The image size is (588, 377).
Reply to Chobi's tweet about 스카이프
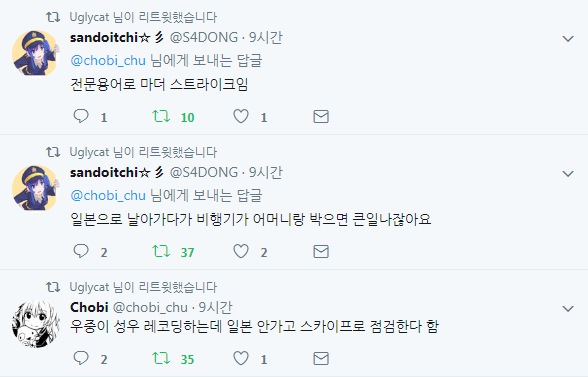(x=81, y=358)
